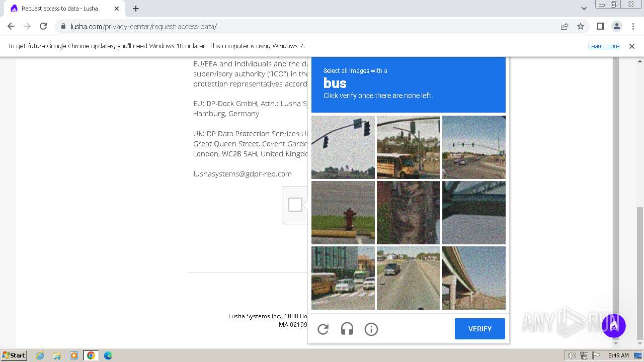Select the yellow school bus tile
644x362 pixels.
(x=409, y=147)
